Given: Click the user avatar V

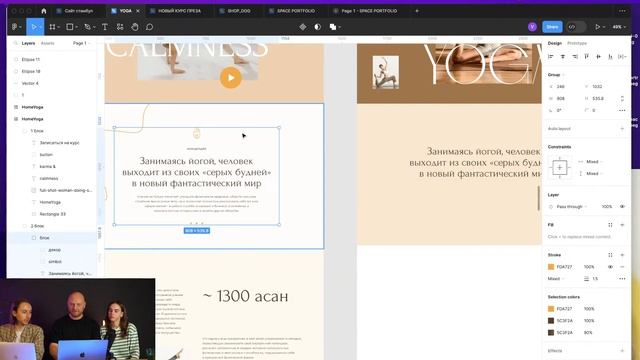Looking at the screenshot, I should click(x=532, y=27).
